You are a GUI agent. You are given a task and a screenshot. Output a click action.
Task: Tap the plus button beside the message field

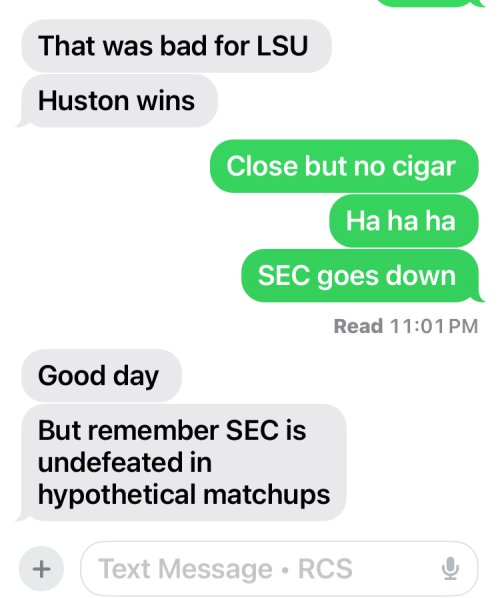point(42,569)
